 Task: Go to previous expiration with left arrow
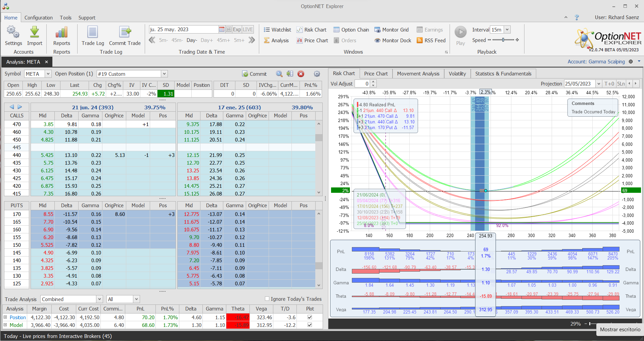(x=12, y=107)
